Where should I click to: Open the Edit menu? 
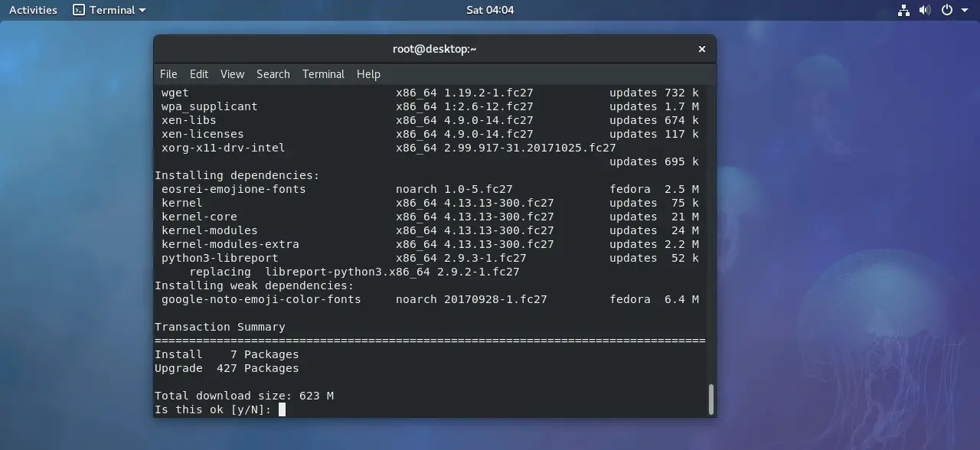point(198,73)
